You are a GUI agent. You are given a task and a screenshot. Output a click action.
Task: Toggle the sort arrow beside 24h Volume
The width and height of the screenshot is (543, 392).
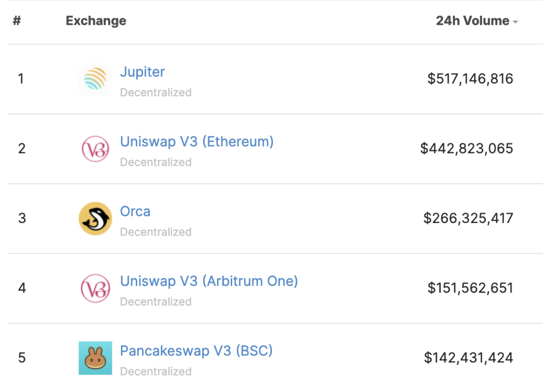pos(515,22)
